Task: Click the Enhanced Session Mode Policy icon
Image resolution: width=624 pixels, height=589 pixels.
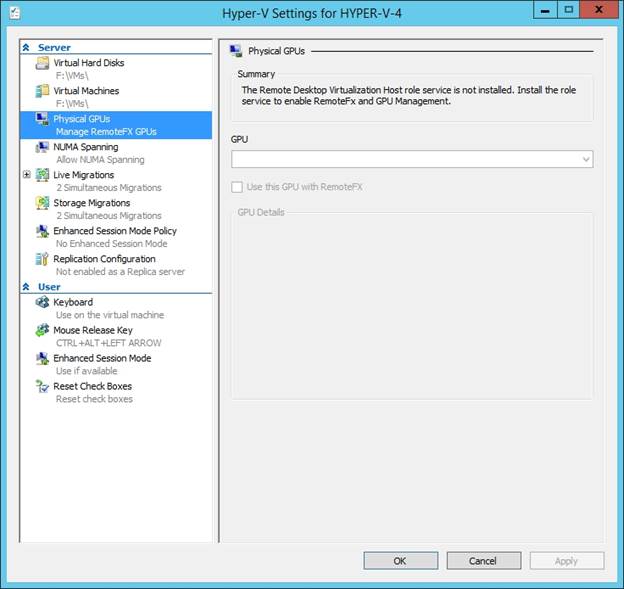Action: point(42,231)
